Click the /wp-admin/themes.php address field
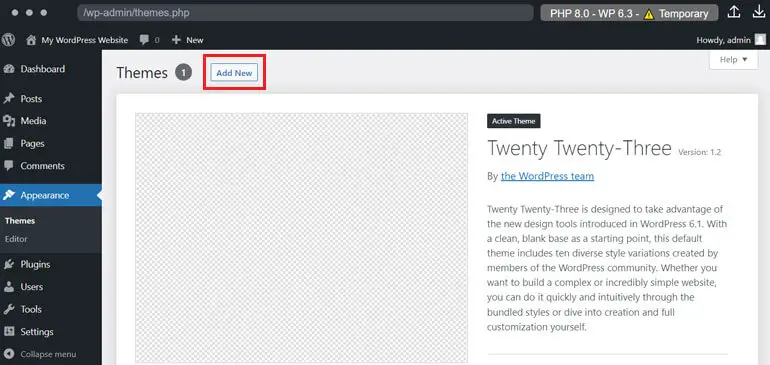The image size is (770, 365). click(305, 13)
